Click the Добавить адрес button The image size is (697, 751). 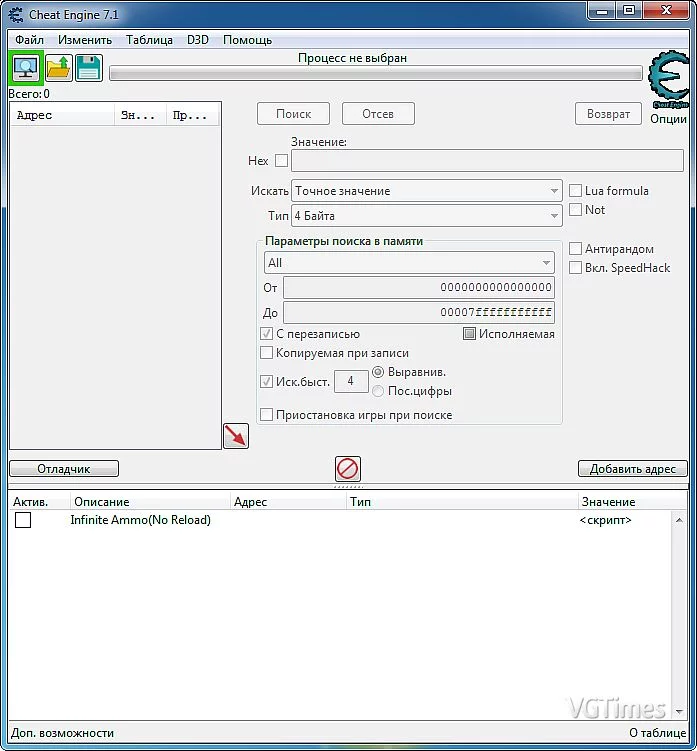point(632,469)
